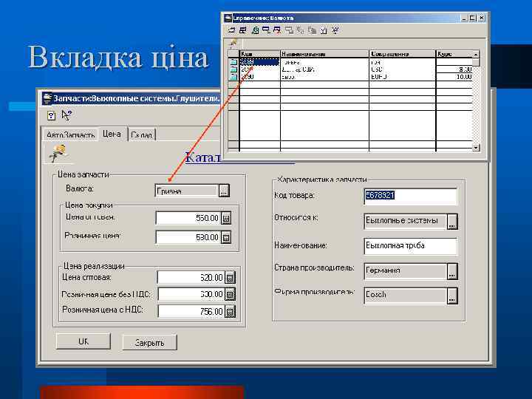532x399 pixels.
Task: Click the ninth icon in currency window toolbar
Action: (324, 30)
